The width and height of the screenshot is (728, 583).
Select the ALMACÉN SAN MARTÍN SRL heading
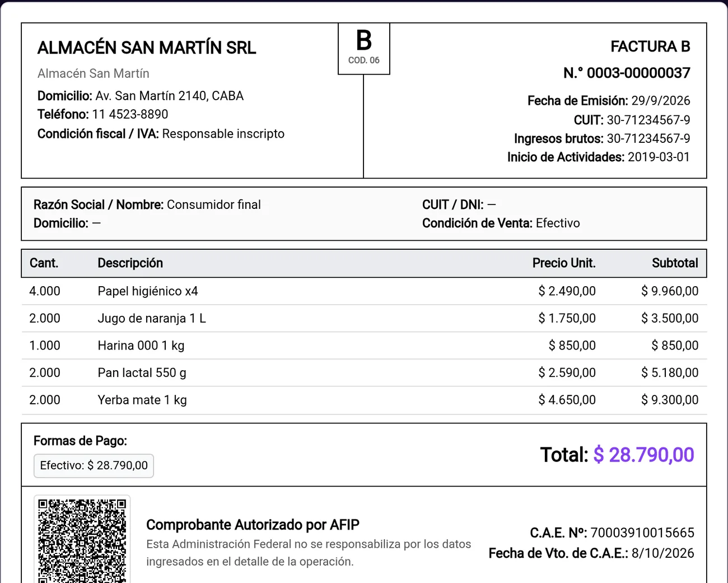pyautogui.click(x=147, y=48)
